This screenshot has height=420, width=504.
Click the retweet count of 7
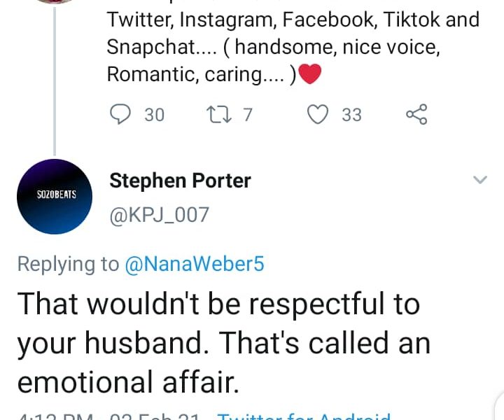click(247, 114)
